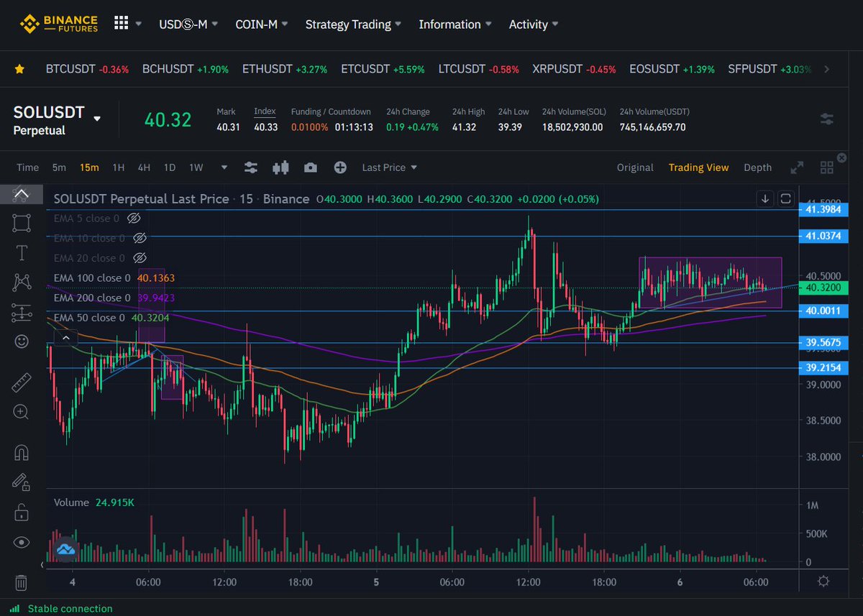This screenshot has height=616, width=863.
Task: Open EOSUSDT from ticker bar
Action: [672, 69]
